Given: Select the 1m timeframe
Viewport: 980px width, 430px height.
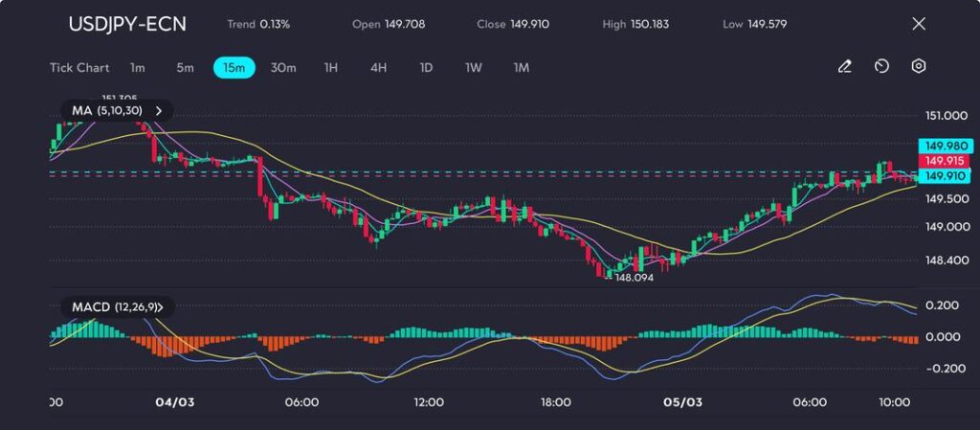Looking at the screenshot, I should click(x=138, y=68).
